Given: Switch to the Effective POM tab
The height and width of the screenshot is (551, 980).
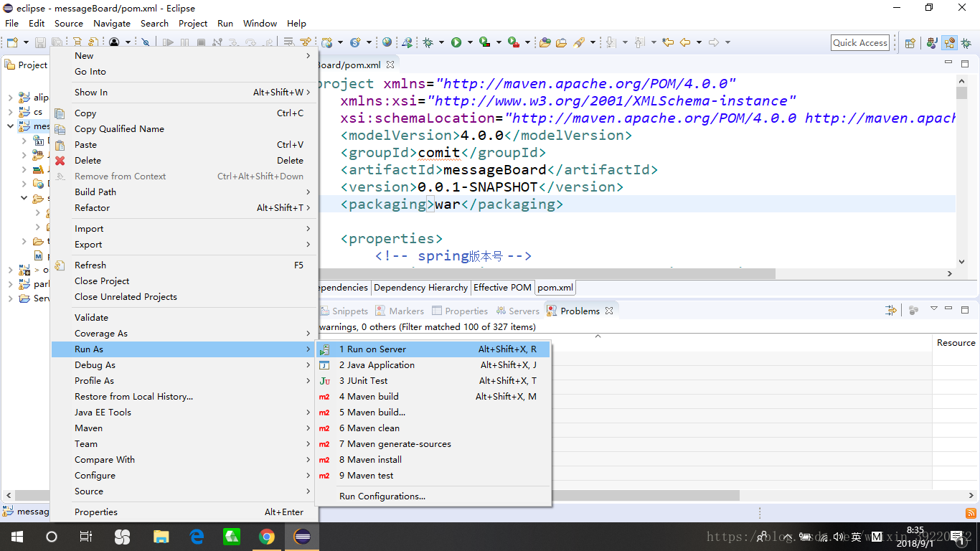Looking at the screenshot, I should (502, 288).
